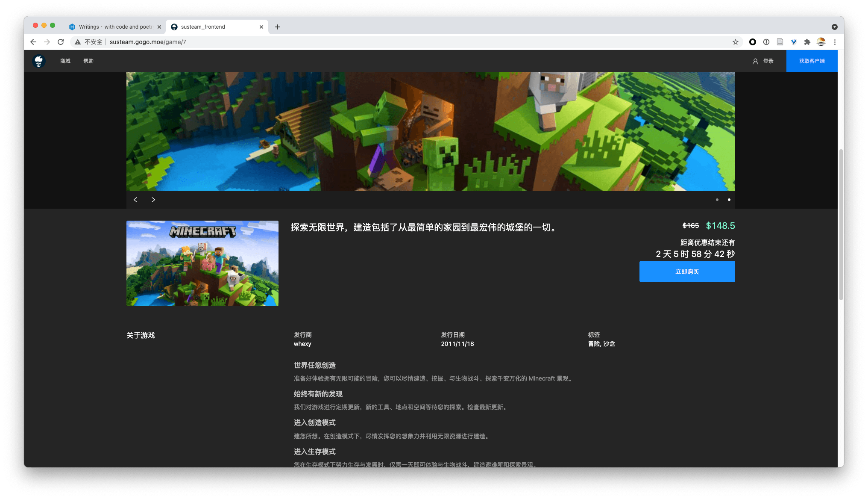Screen dimensions: 868x499
Task: Open a new browser tab
Action: pos(278,27)
